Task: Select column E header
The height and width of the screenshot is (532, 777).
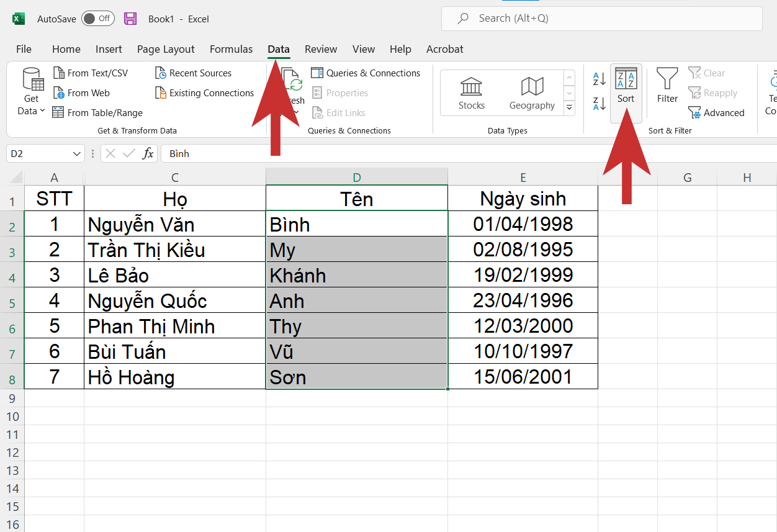Action: [523, 178]
